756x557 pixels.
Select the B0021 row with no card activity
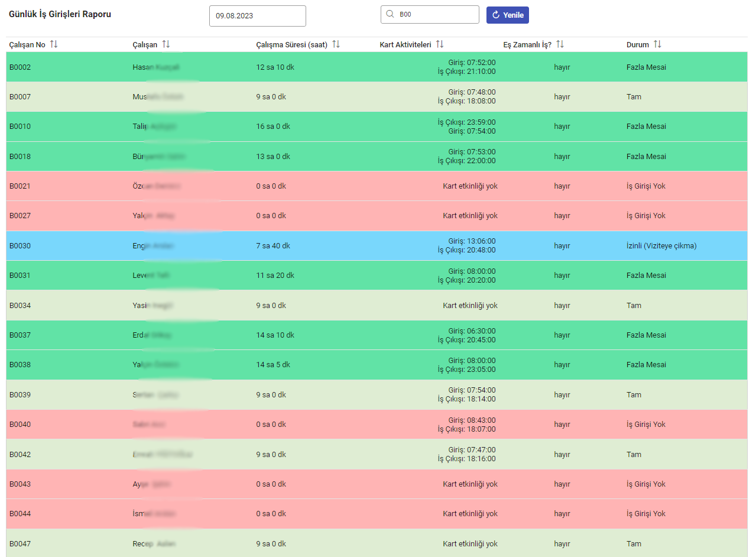(20, 186)
